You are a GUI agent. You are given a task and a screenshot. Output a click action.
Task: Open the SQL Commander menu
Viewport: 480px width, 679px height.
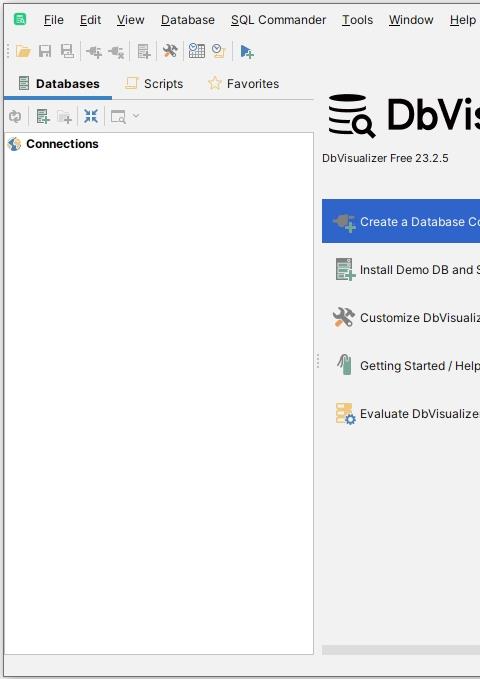(x=278, y=20)
